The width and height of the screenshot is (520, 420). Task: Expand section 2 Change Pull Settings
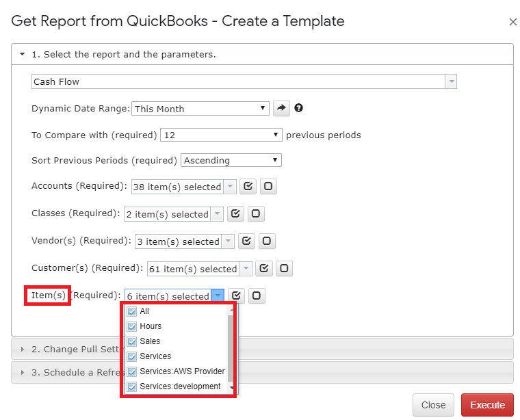pos(22,349)
